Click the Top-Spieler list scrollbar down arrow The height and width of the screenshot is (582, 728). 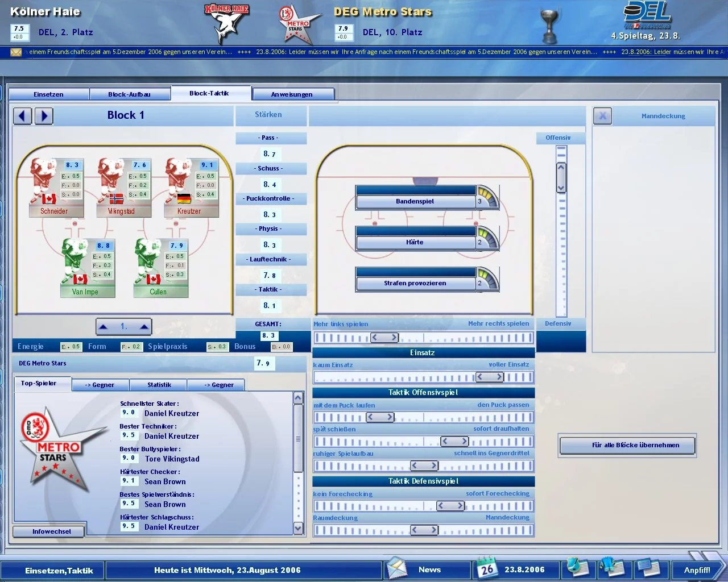tap(298, 529)
